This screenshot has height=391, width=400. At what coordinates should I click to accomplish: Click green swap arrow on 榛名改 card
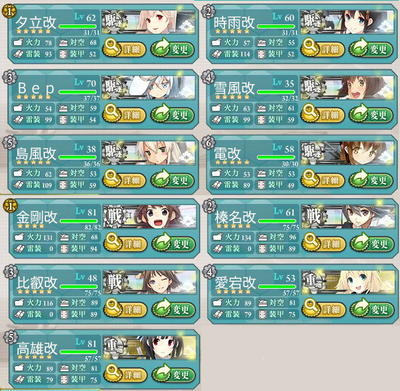(360, 243)
